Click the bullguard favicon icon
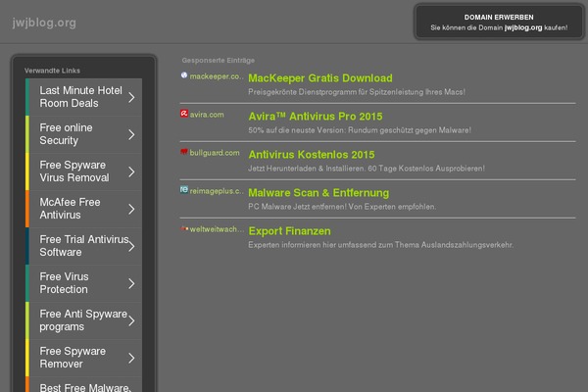The image size is (588, 392). click(184, 152)
